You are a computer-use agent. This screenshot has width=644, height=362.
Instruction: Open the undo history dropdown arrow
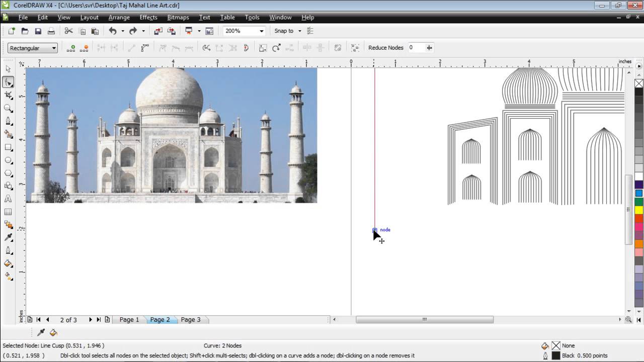point(123,31)
